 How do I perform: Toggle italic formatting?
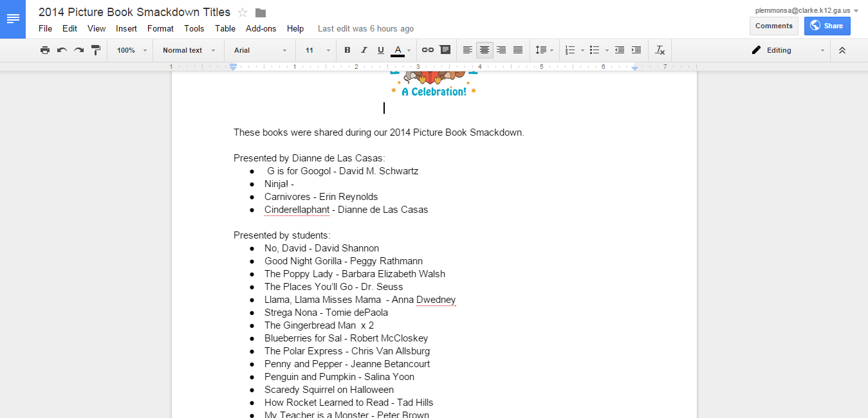(364, 50)
